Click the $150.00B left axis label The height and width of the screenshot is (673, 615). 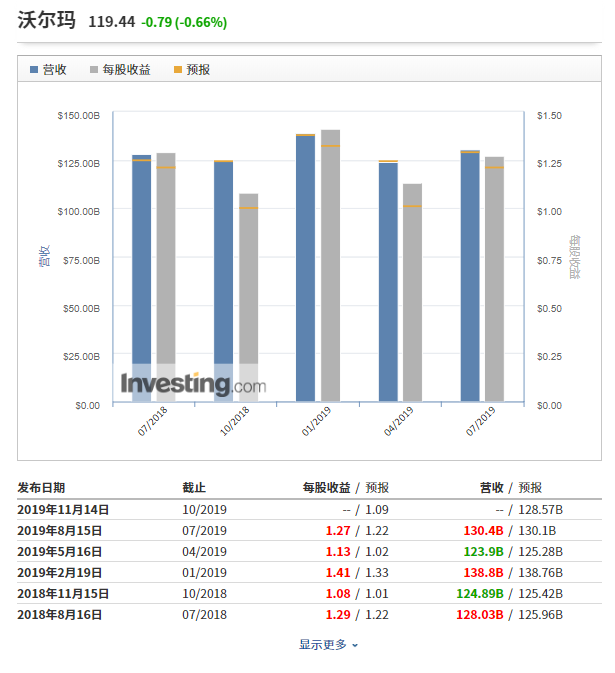coord(79,115)
